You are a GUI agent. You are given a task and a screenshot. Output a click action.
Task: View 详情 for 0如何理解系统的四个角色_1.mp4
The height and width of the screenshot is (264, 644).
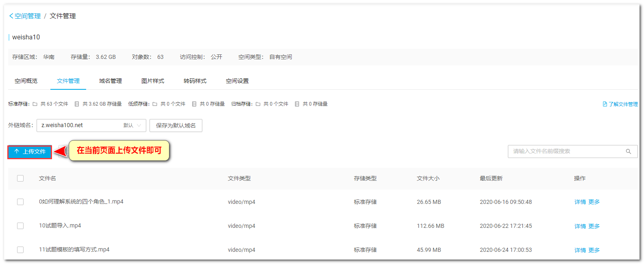(x=580, y=202)
